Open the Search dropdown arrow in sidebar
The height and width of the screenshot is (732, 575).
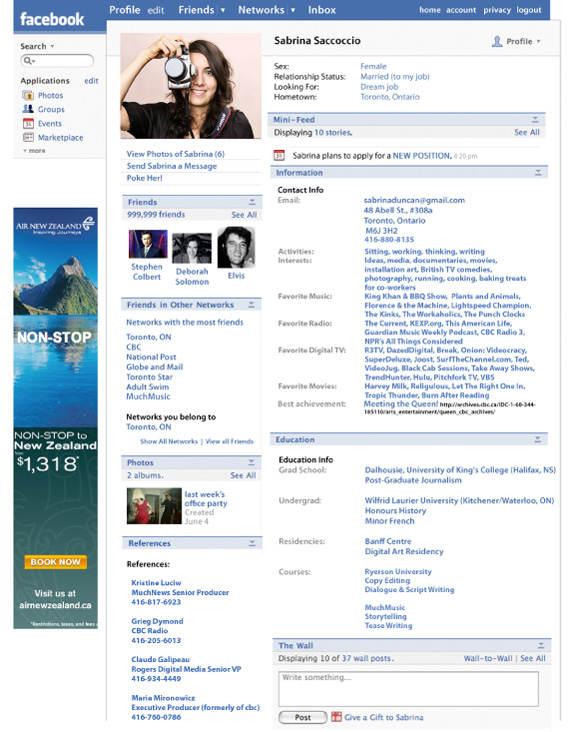(x=52, y=46)
